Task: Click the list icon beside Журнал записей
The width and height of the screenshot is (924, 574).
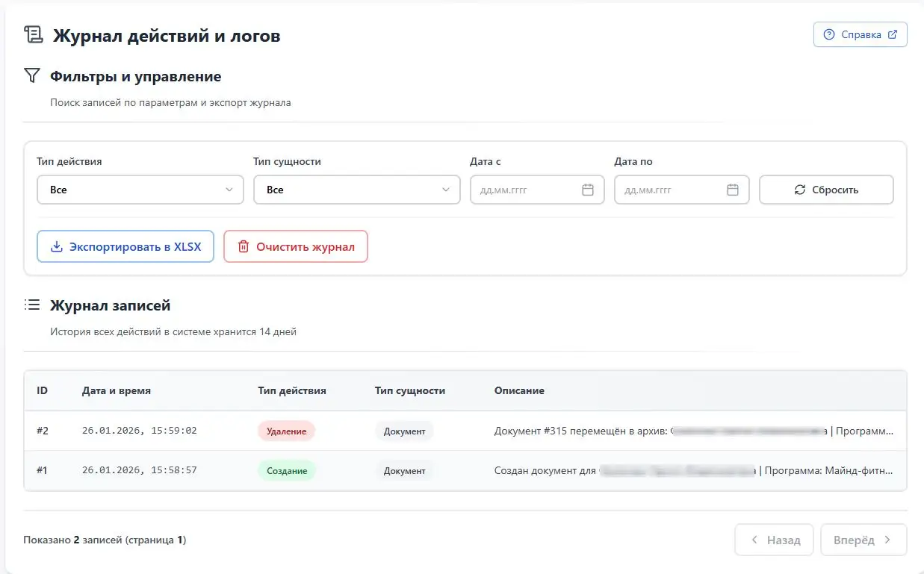Action: click(x=31, y=305)
